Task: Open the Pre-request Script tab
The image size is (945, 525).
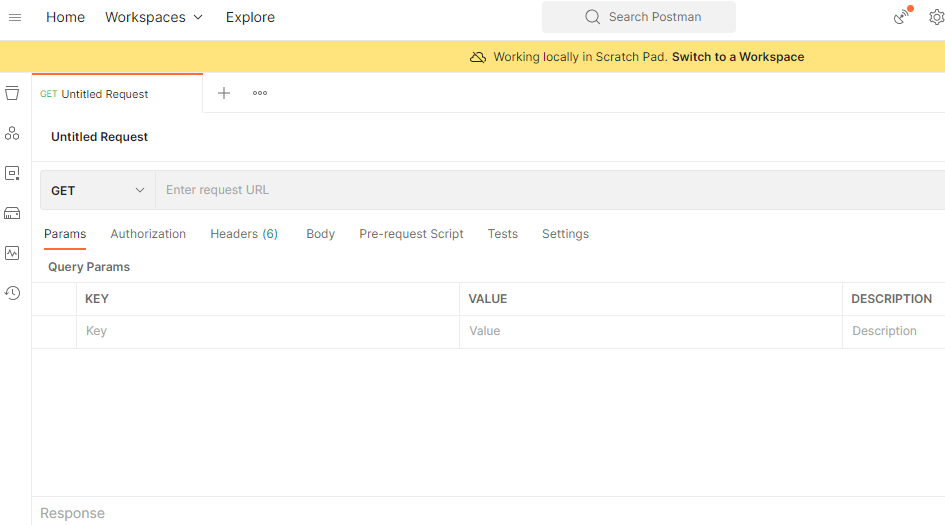Action: click(x=412, y=234)
